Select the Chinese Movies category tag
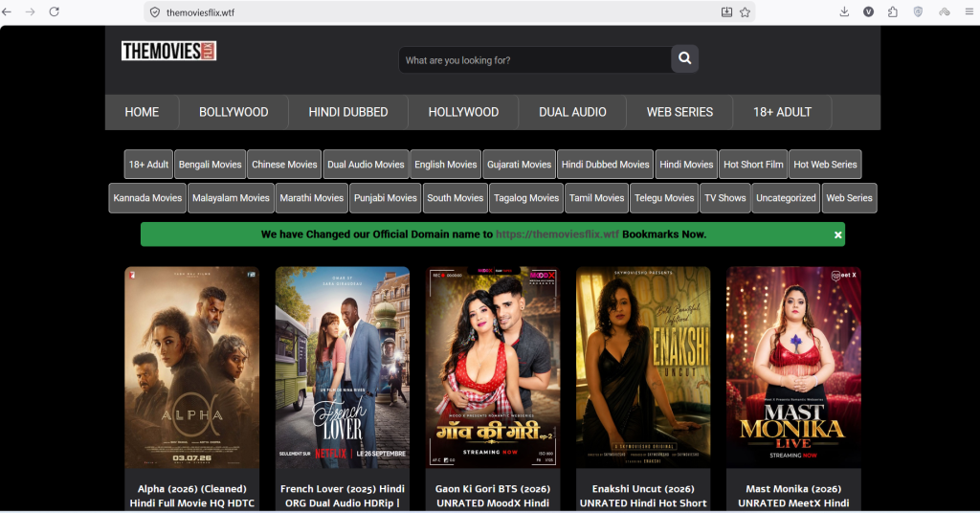Screen dimensions: 980x513 pos(284,165)
